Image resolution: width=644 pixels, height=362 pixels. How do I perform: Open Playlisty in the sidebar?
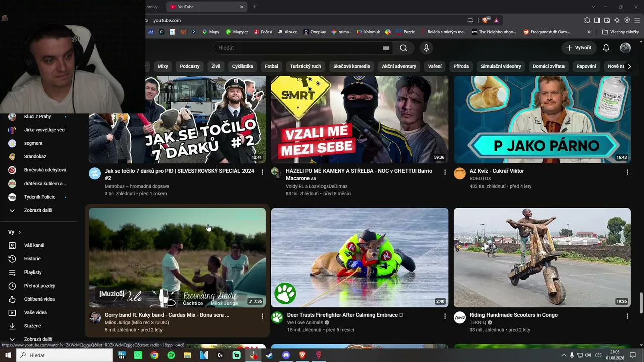click(33, 272)
